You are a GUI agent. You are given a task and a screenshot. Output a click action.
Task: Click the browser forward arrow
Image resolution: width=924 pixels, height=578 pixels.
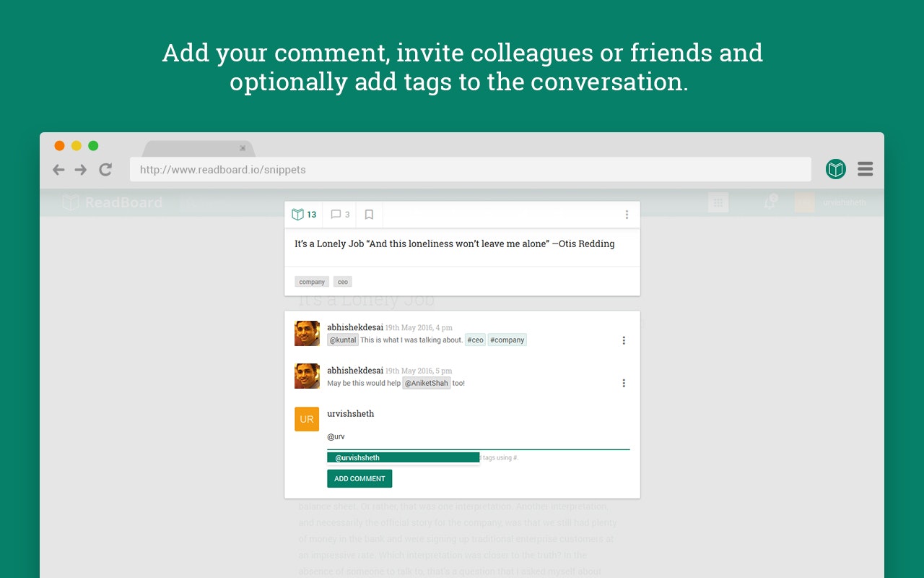click(81, 170)
